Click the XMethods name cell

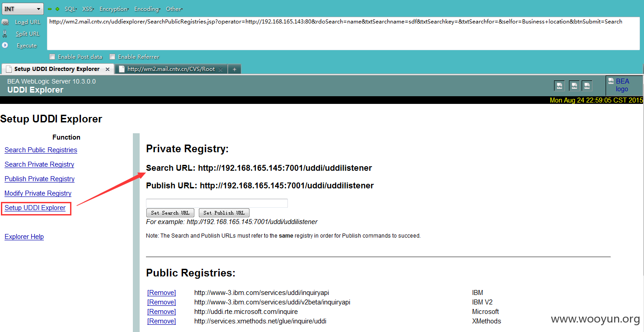pyautogui.click(x=487, y=321)
